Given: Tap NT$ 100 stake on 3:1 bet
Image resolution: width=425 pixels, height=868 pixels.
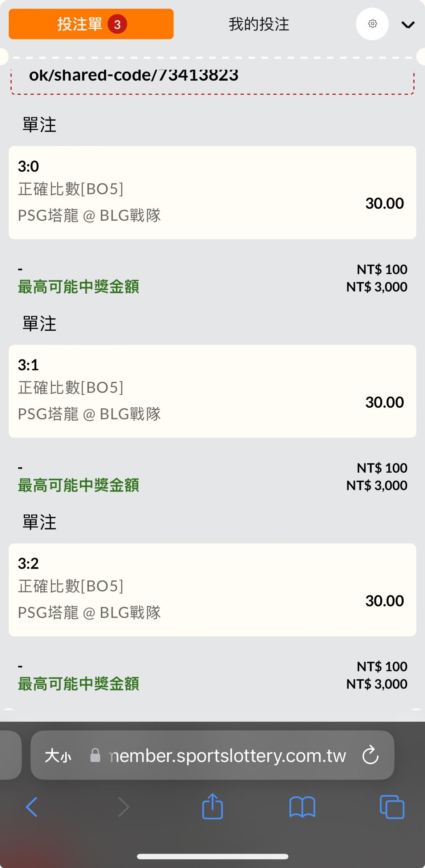Looking at the screenshot, I should tap(382, 468).
